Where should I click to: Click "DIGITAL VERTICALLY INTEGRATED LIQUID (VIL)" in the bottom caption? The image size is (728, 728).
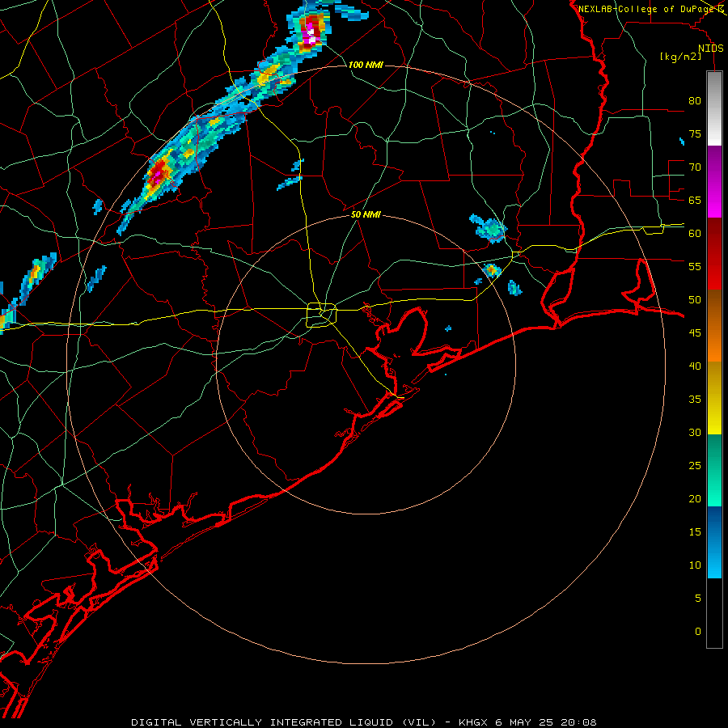pos(284,722)
